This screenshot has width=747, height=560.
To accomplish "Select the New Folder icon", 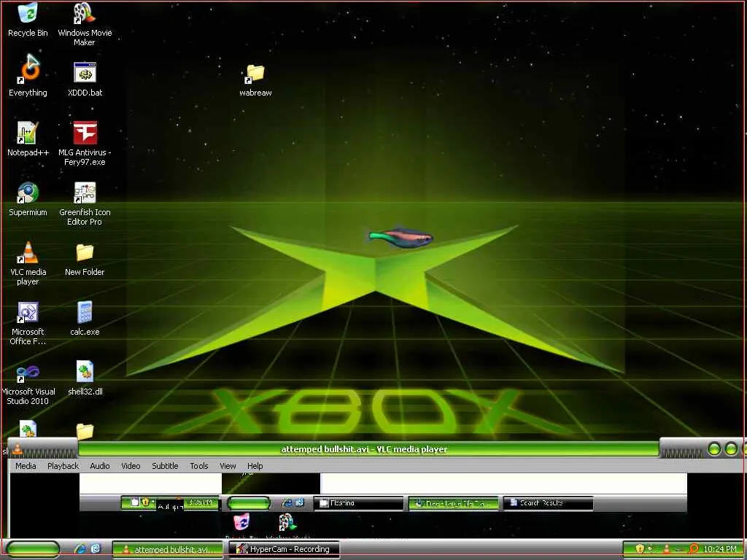I will [x=85, y=260].
